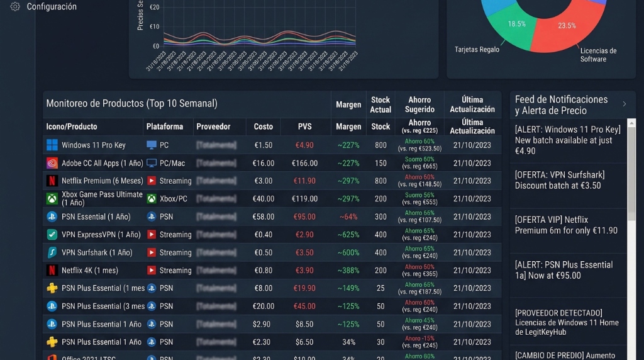
Task: Click the Ahorro -15% savings cell
Action: click(419, 342)
